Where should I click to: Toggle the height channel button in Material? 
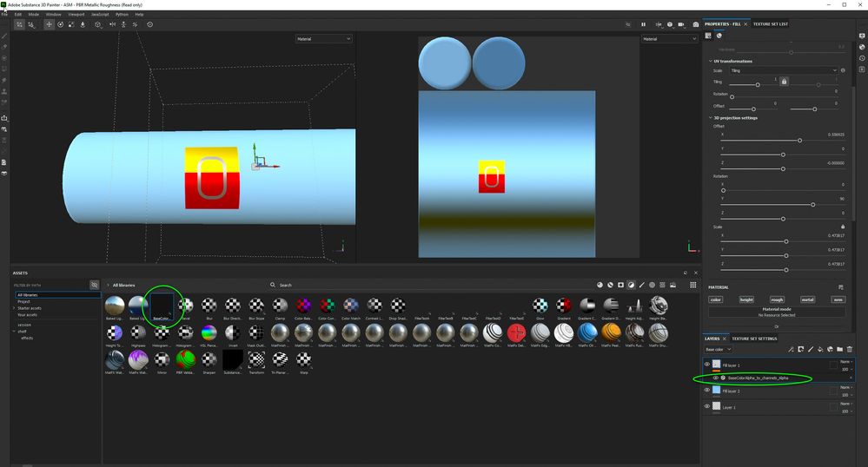[x=746, y=299]
